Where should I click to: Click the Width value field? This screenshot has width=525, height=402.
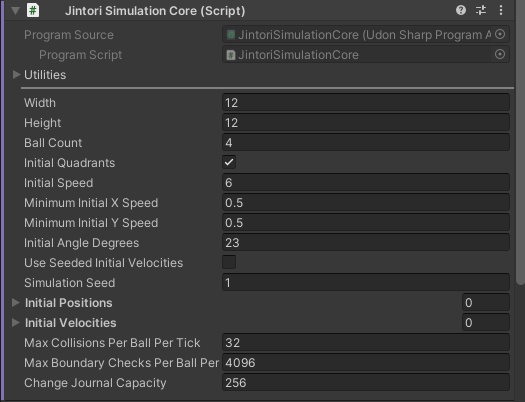(x=366, y=102)
